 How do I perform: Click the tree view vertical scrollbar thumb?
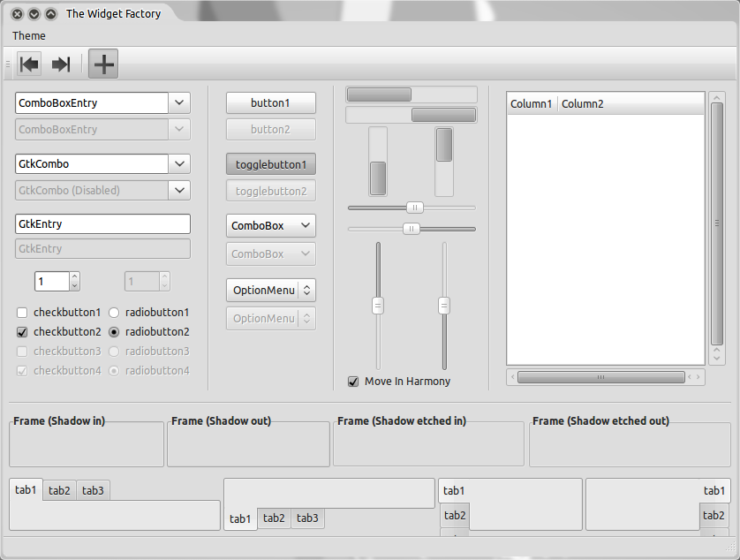point(717,223)
